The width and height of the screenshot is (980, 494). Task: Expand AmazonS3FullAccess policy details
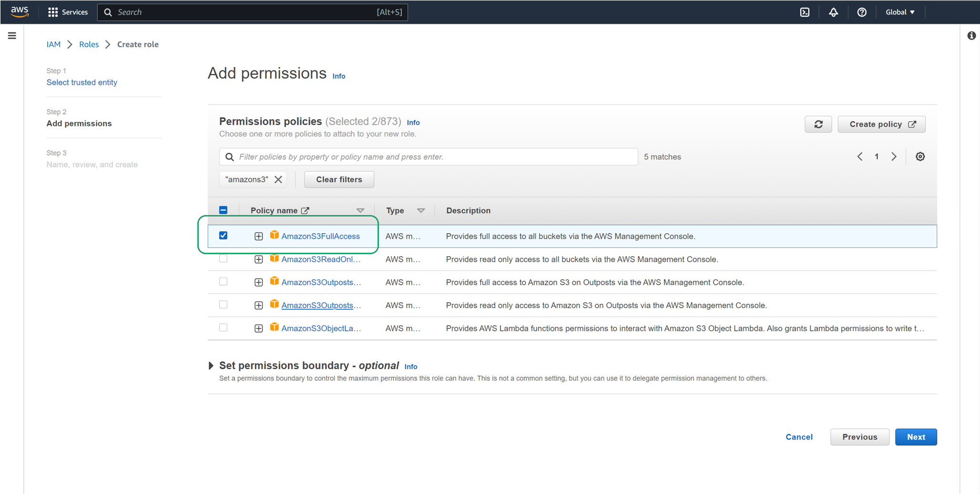(x=258, y=236)
